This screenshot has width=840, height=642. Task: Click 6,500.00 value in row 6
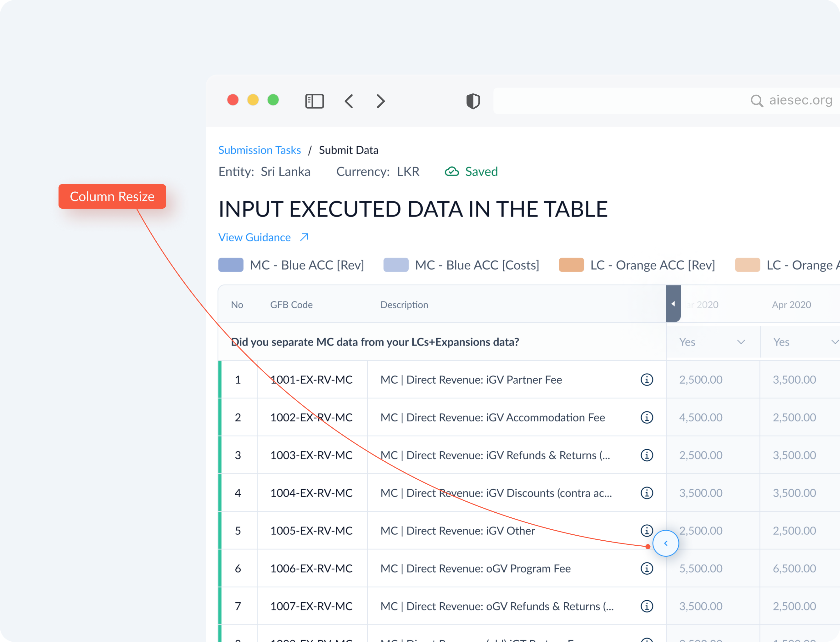794,568
